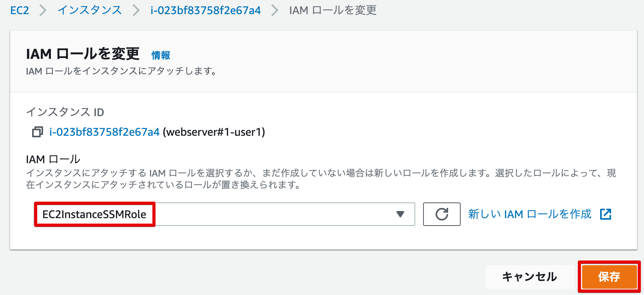Image resolution: width=644 pixels, height=295 pixels.
Task: Click the breadcrumb chevron after インスタンス
Action: click(136, 10)
